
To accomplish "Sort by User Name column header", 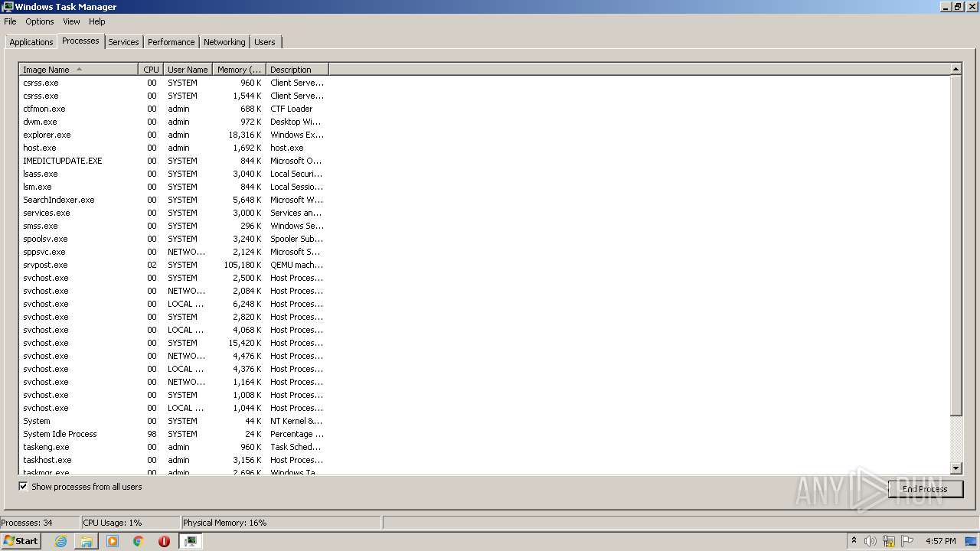I will coord(188,69).
